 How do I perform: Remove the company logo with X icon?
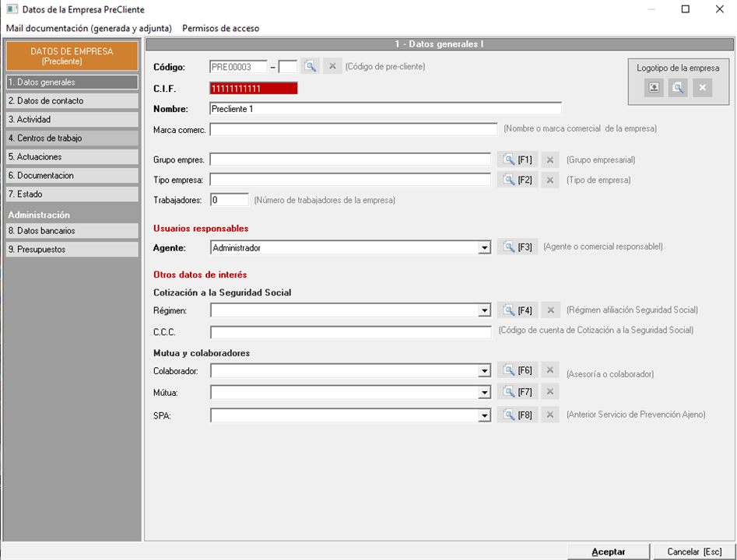pos(702,88)
